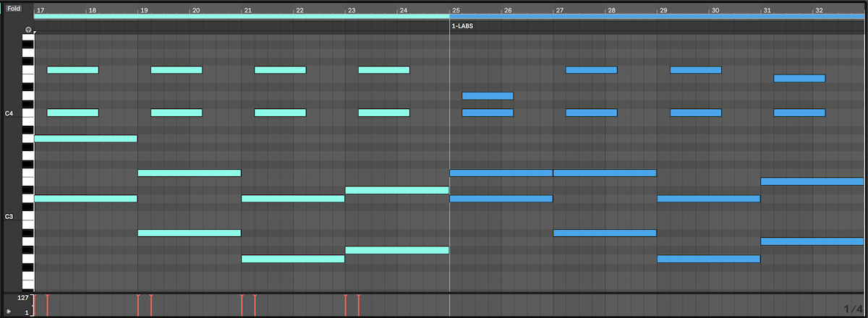Click bar 23 in the ruler
Viewport: 868px width, 318px height.
[x=352, y=11]
